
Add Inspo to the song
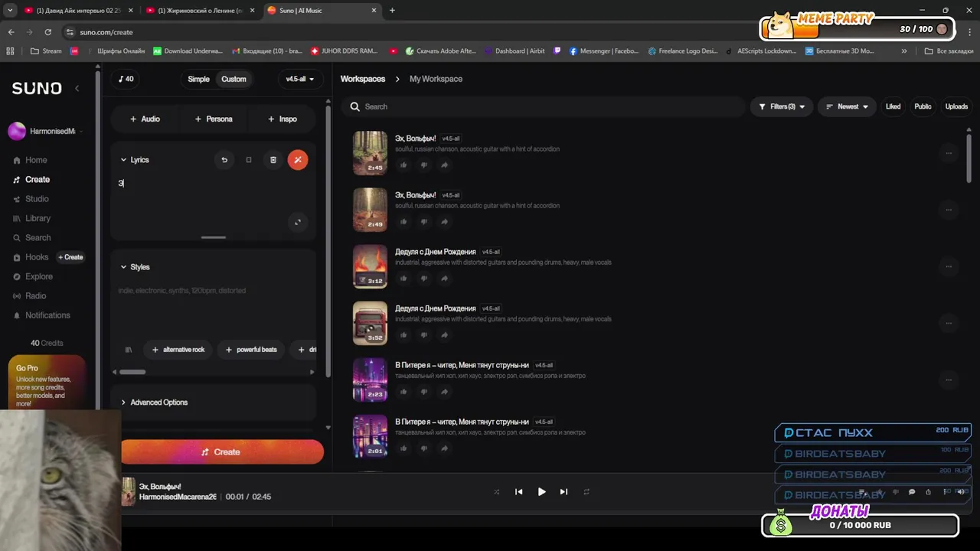point(283,119)
